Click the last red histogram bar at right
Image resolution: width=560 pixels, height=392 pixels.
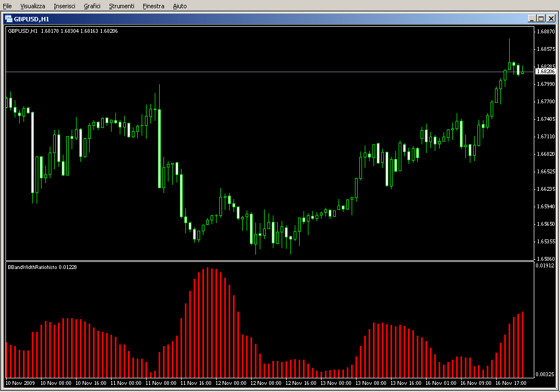[x=522, y=344]
